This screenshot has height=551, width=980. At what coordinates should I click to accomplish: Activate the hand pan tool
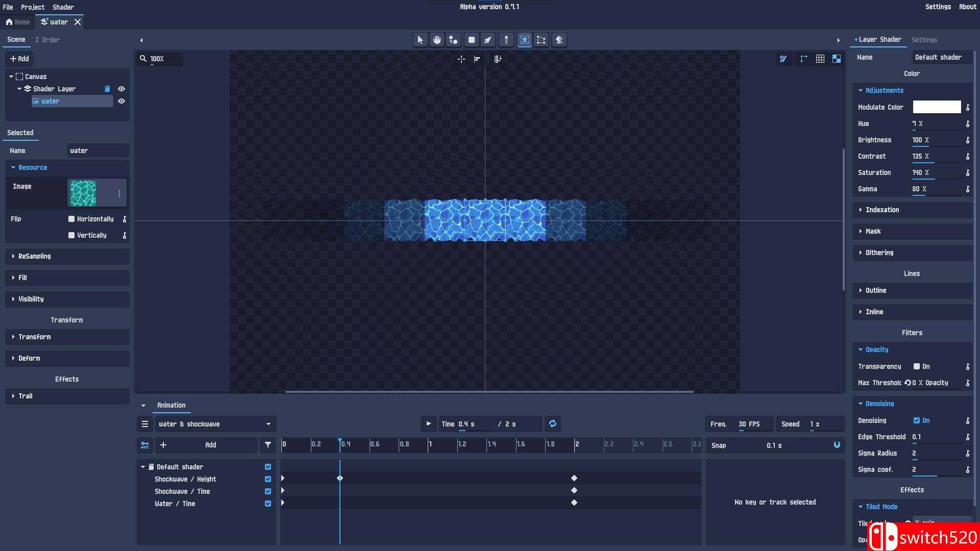(436, 39)
